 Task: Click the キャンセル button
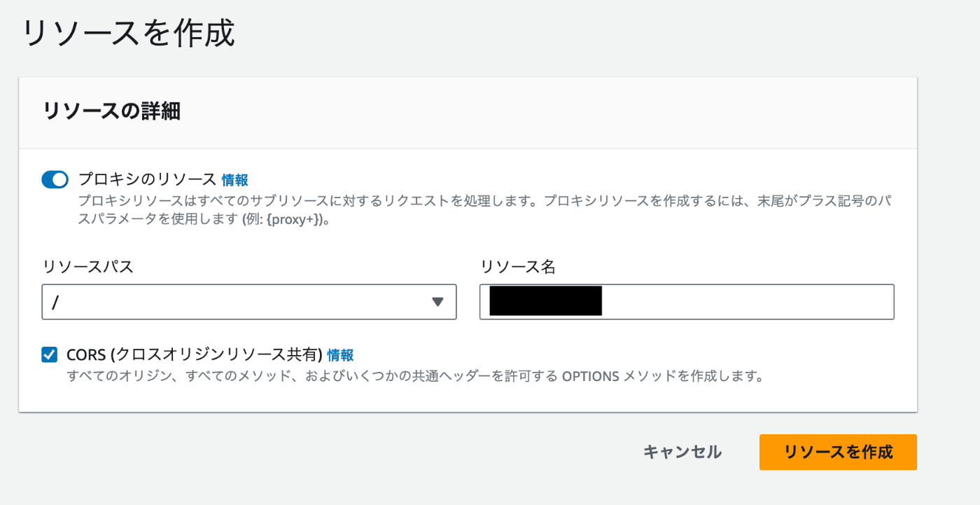682,452
